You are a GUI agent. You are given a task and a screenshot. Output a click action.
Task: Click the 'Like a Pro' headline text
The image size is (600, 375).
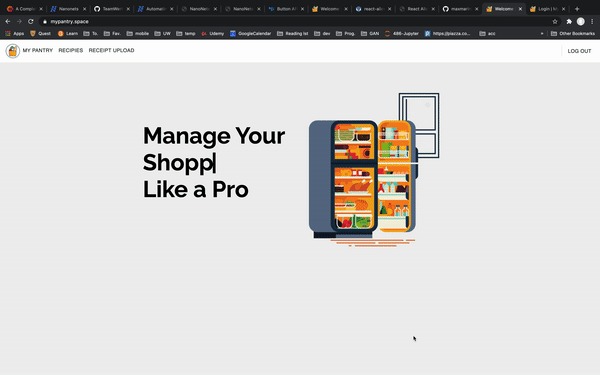196,189
